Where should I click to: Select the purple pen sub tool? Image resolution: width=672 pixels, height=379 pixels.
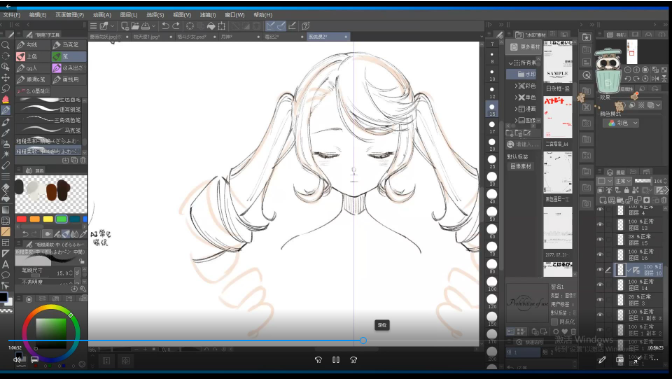click(x=69, y=68)
